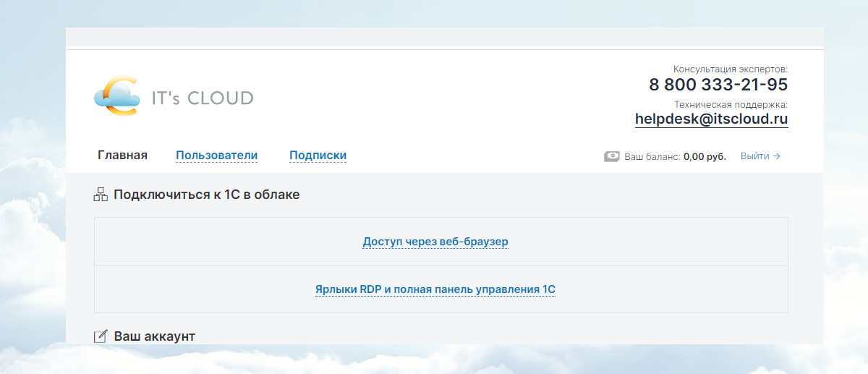Open Доступ через веб-браузер link
Image resolution: width=868 pixels, height=374 pixels.
pos(435,242)
